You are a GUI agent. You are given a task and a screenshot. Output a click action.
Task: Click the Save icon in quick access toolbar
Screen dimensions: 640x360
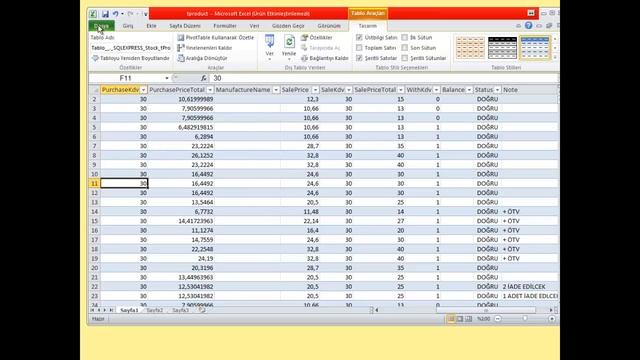(105, 14)
